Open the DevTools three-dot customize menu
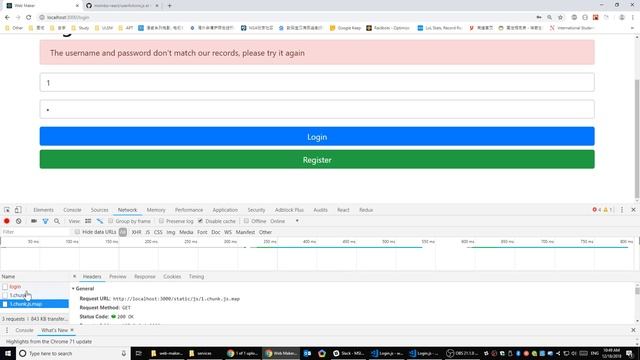Image resolution: width=640 pixels, height=360 pixels. coord(622,210)
